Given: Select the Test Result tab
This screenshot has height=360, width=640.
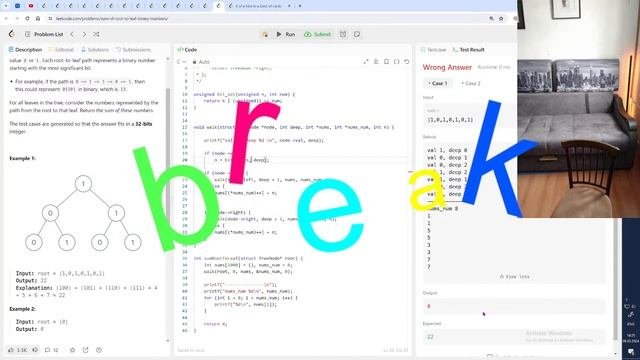Looking at the screenshot, I should 468,49.
